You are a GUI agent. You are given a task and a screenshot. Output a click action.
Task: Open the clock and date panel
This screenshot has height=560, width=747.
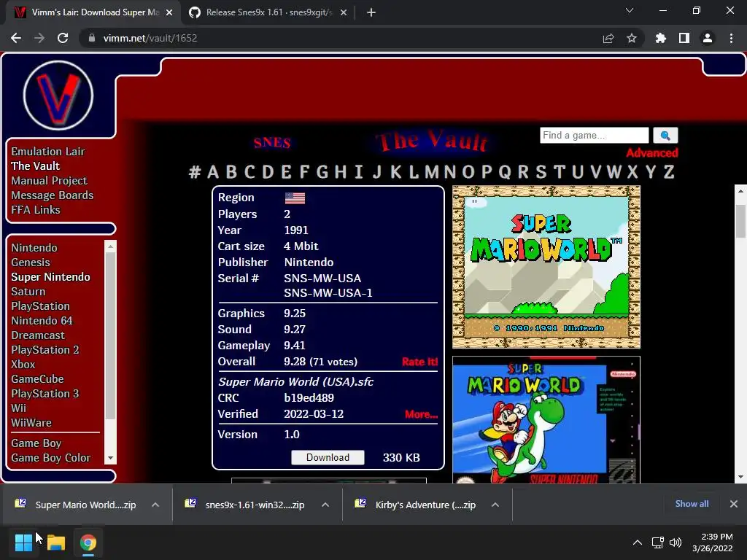[x=713, y=542]
